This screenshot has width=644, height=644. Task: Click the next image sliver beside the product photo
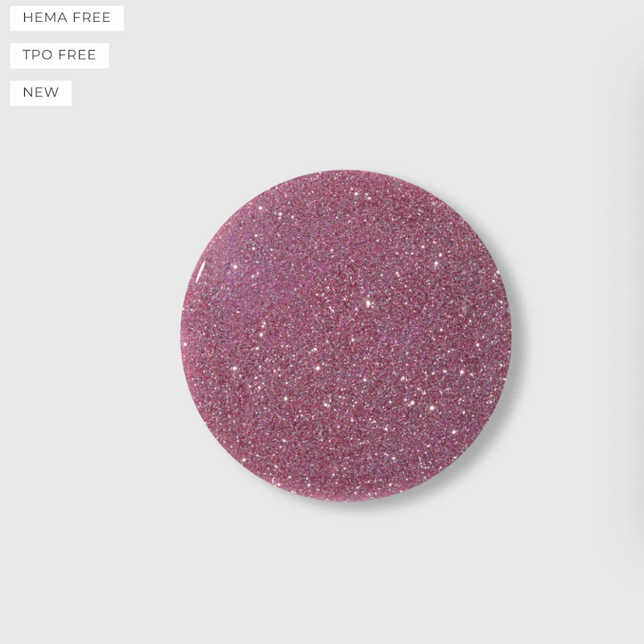[634, 322]
